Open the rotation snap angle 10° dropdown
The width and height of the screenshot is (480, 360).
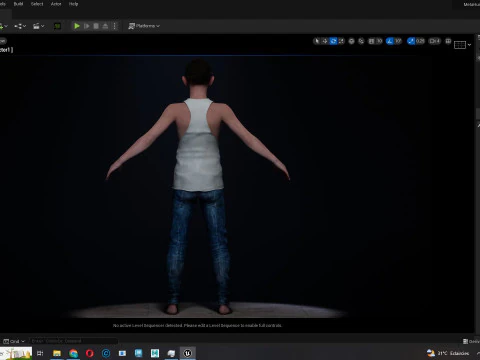398,41
